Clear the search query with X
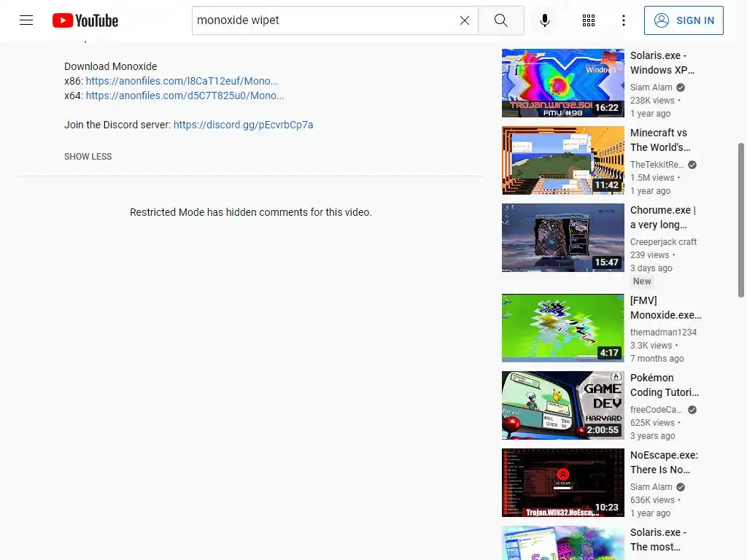Viewport: 747px width, 560px height. pos(465,20)
